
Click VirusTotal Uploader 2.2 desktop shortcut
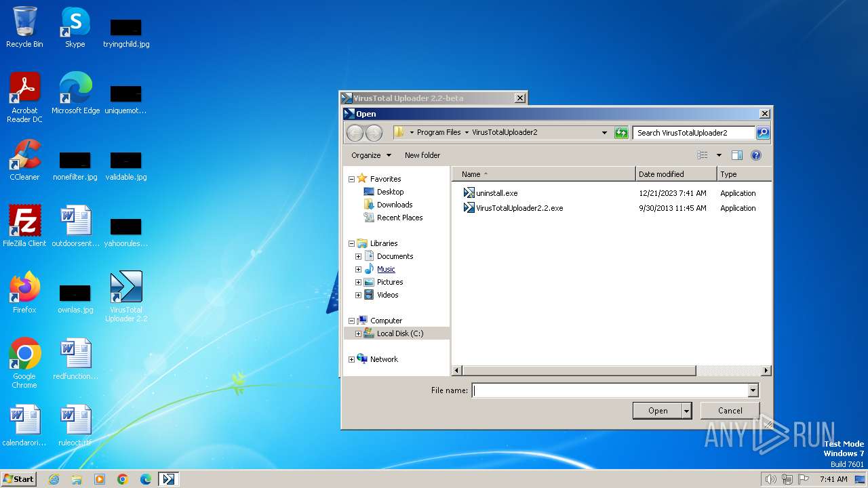coord(126,297)
